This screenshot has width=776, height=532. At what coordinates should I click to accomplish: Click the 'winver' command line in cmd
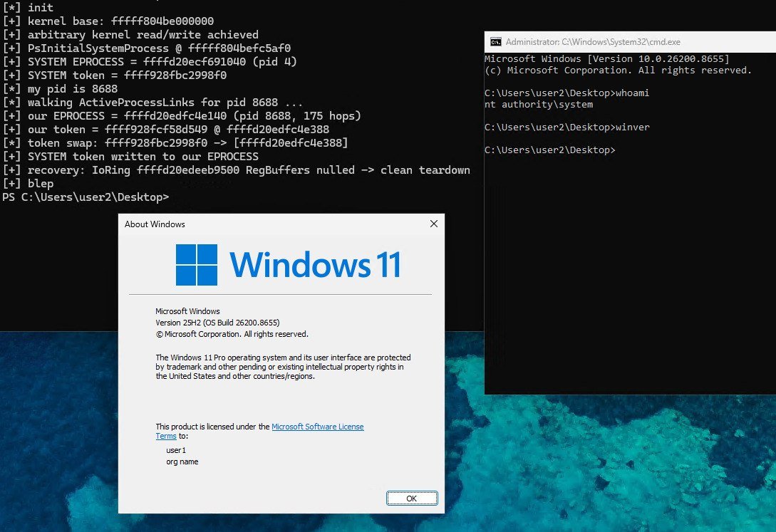click(x=567, y=127)
